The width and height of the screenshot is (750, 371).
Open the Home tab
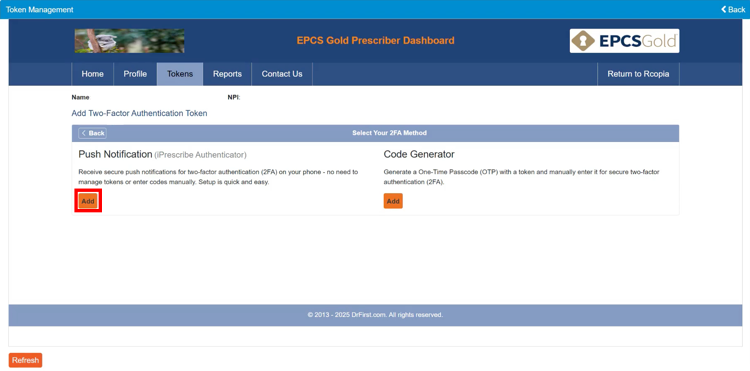92,74
